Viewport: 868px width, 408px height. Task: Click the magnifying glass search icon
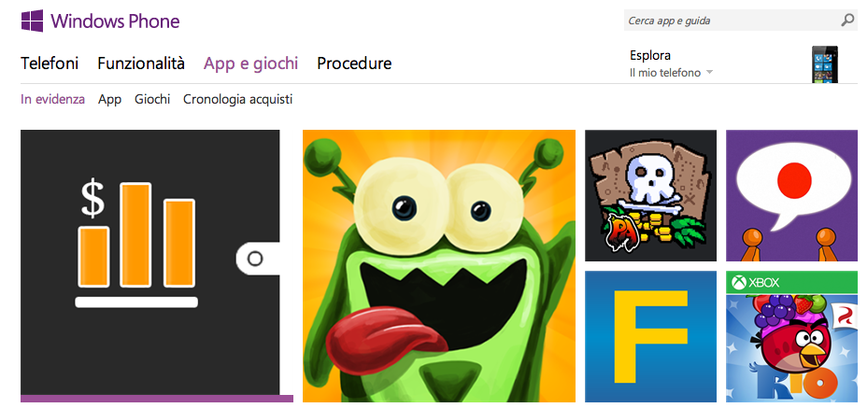click(x=847, y=21)
